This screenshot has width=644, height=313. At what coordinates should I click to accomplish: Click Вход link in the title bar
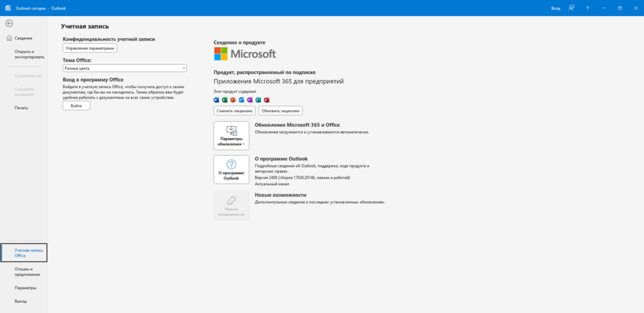556,8
